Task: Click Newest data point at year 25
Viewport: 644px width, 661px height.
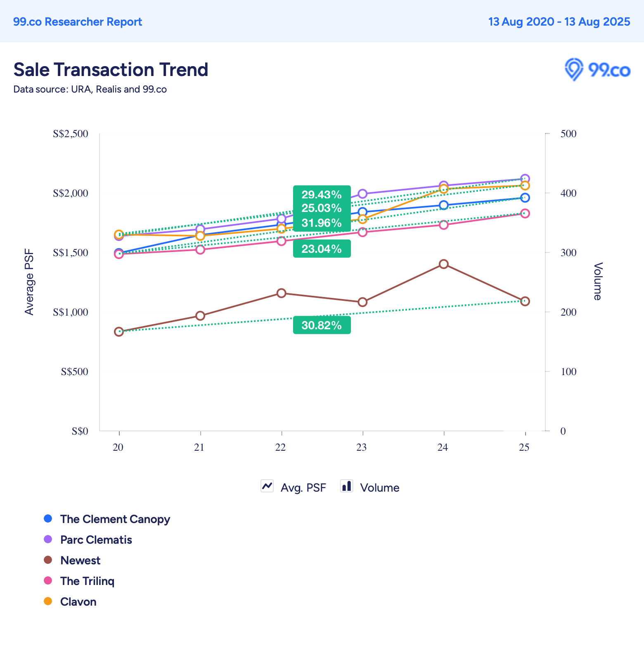Action: pos(525,301)
